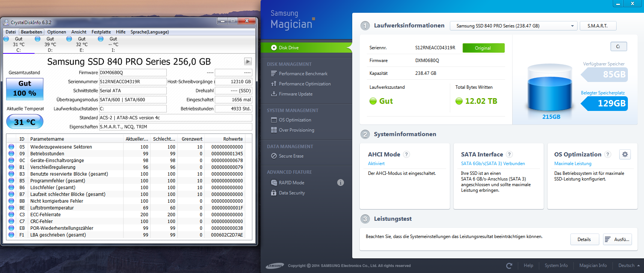Screen dimensions: 644x273
Task: Open Secure Erase page
Action: [x=291, y=156]
